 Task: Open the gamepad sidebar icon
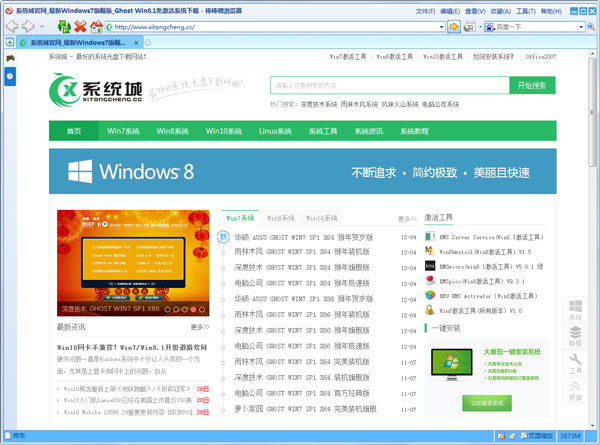pyautogui.click(x=10, y=58)
